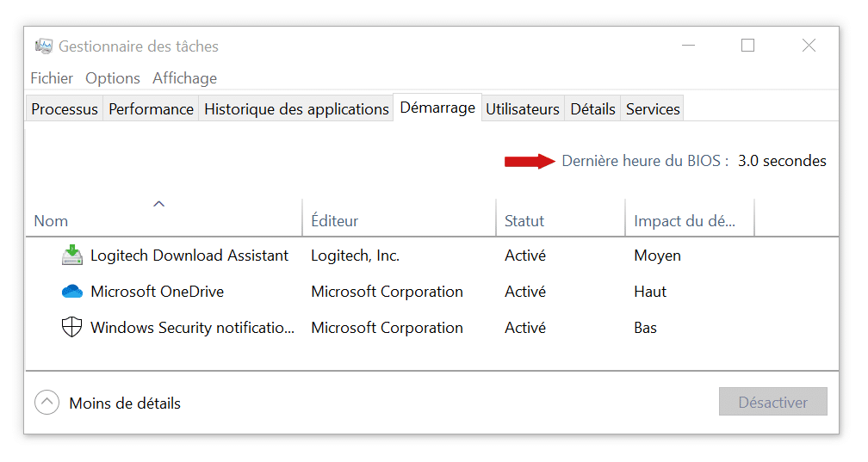Viewport: 868px width, 462px height.
Task: Switch to the Utilisateurs tab
Action: pyautogui.click(x=523, y=109)
